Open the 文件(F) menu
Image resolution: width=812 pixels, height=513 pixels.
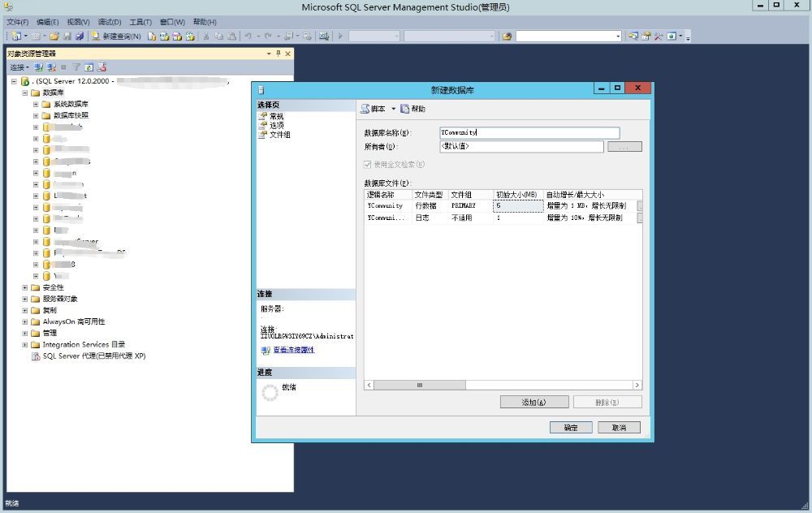18,22
